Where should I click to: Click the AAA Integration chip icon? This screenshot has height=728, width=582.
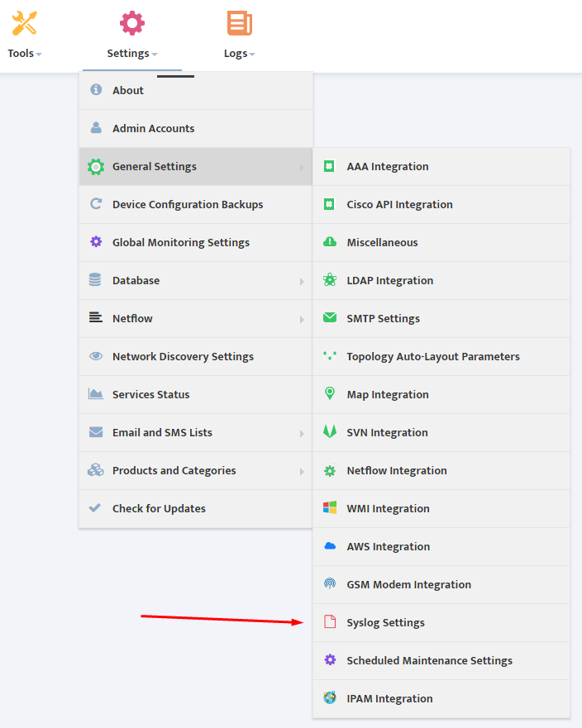[329, 166]
